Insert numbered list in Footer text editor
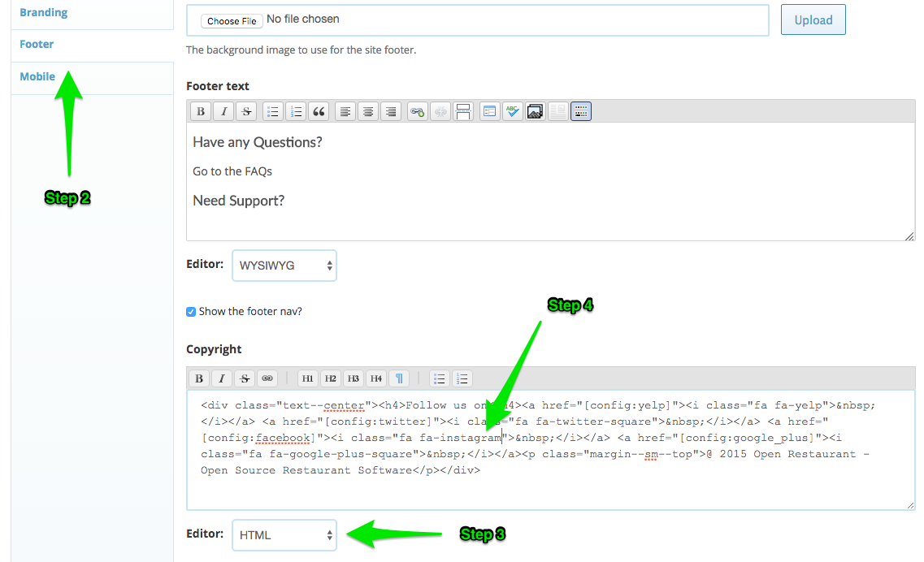 (x=296, y=111)
